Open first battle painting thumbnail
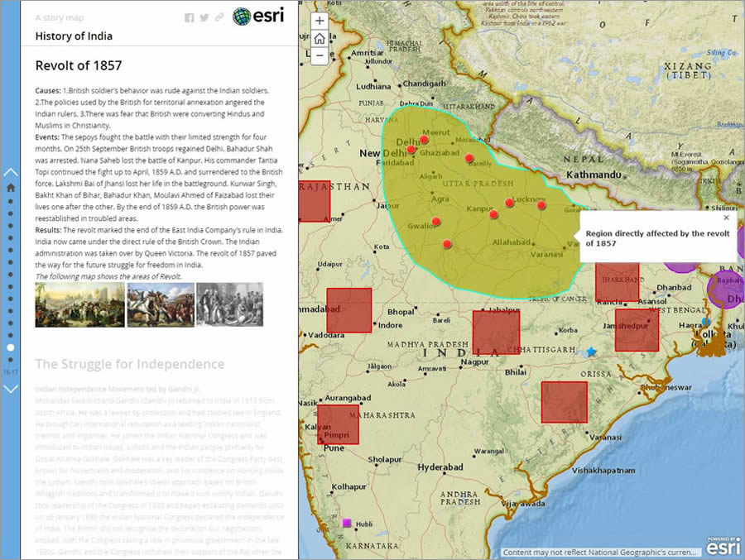745x560 pixels. (x=79, y=305)
